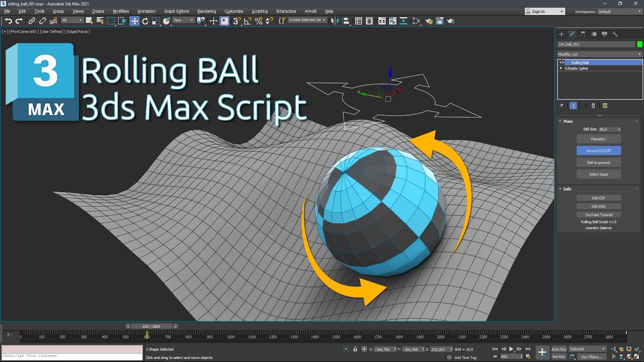Click the Select and Place tool
This screenshot has width=644, height=362.
[166, 21]
